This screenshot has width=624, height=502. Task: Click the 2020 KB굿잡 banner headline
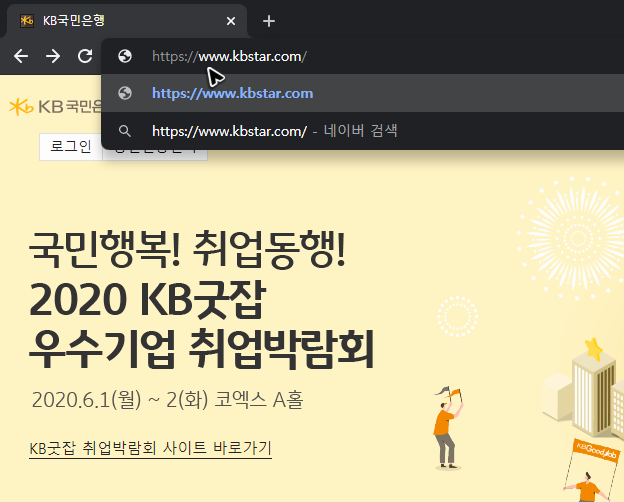pyautogui.click(x=147, y=299)
